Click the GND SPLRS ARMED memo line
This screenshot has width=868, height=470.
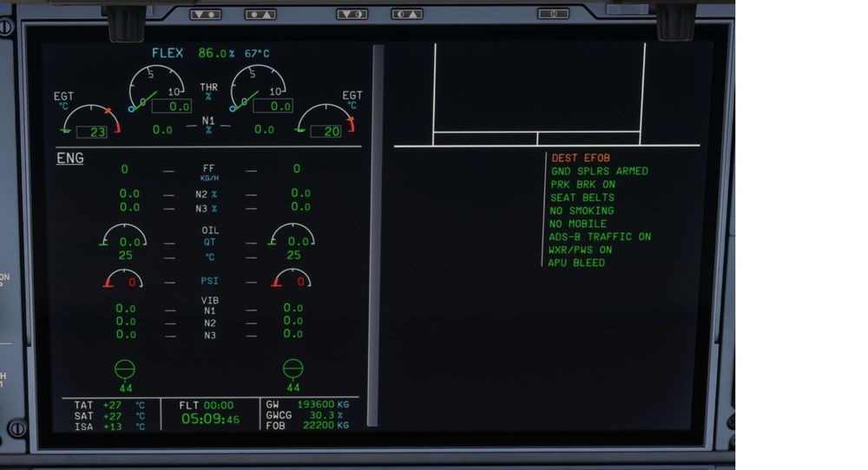tap(600, 172)
